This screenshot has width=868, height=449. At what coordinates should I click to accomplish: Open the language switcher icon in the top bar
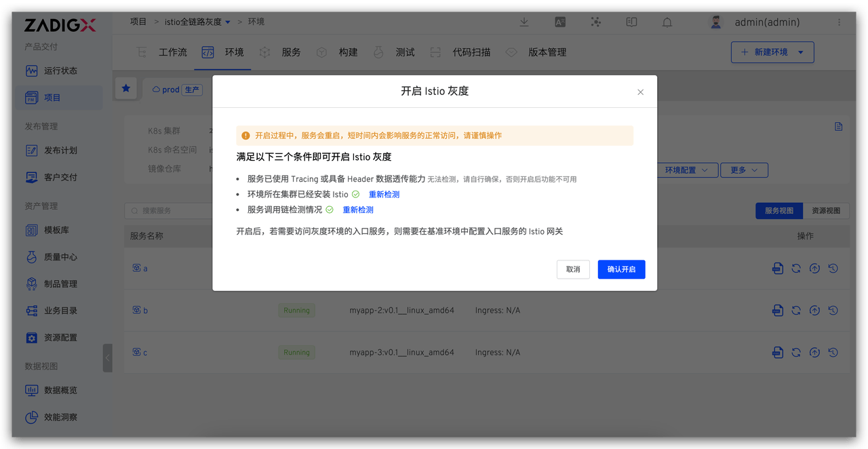point(560,22)
